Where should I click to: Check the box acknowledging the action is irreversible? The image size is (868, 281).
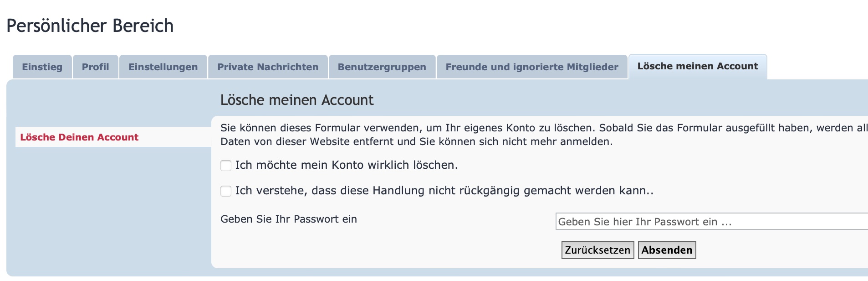[x=226, y=191]
